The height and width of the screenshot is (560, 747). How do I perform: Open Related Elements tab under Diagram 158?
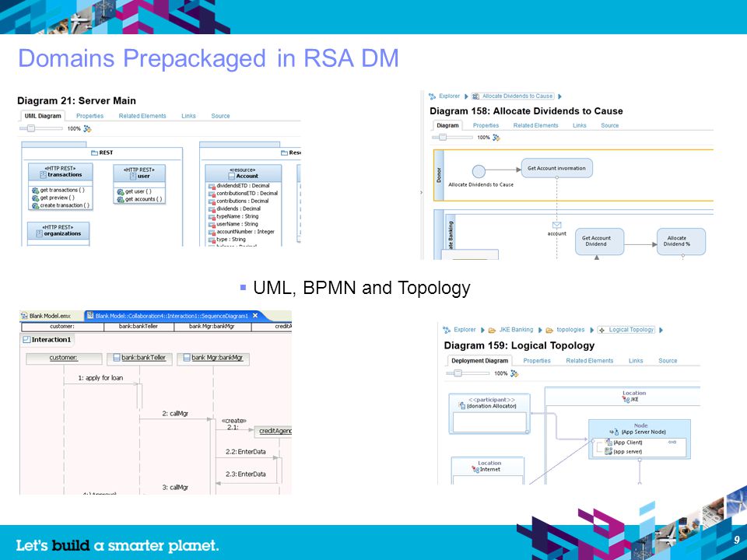pyautogui.click(x=535, y=125)
